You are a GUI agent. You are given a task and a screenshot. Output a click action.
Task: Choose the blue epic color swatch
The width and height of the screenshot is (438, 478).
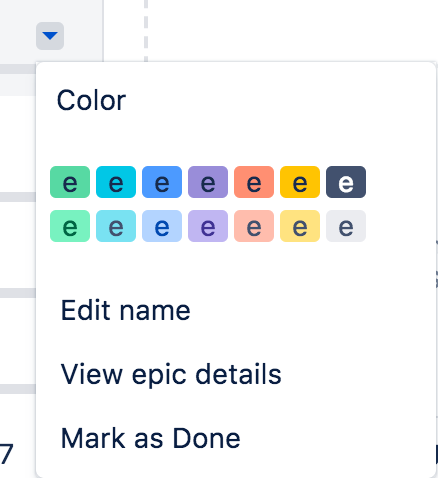click(x=162, y=182)
